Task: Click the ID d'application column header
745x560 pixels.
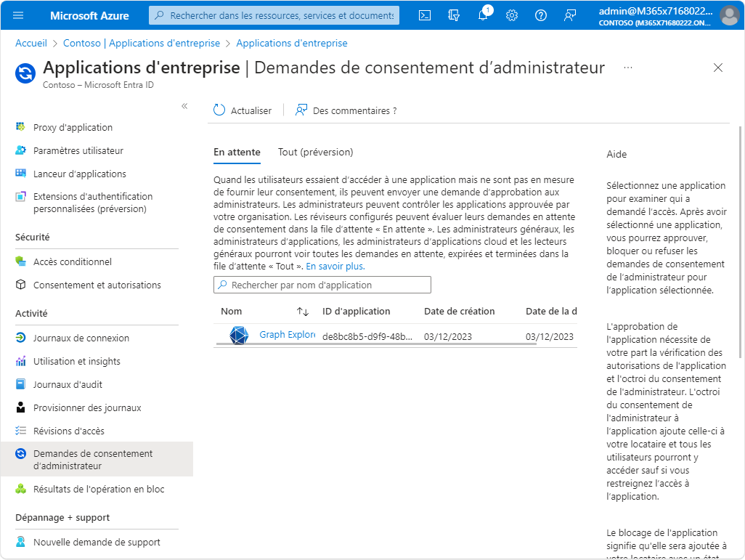Action: pyautogui.click(x=357, y=312)
